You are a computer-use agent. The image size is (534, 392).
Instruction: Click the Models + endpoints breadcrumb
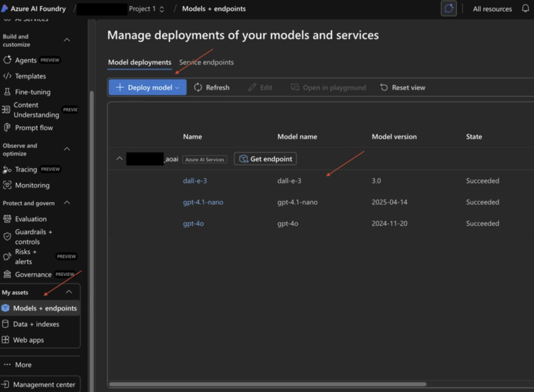pos(214,9)
